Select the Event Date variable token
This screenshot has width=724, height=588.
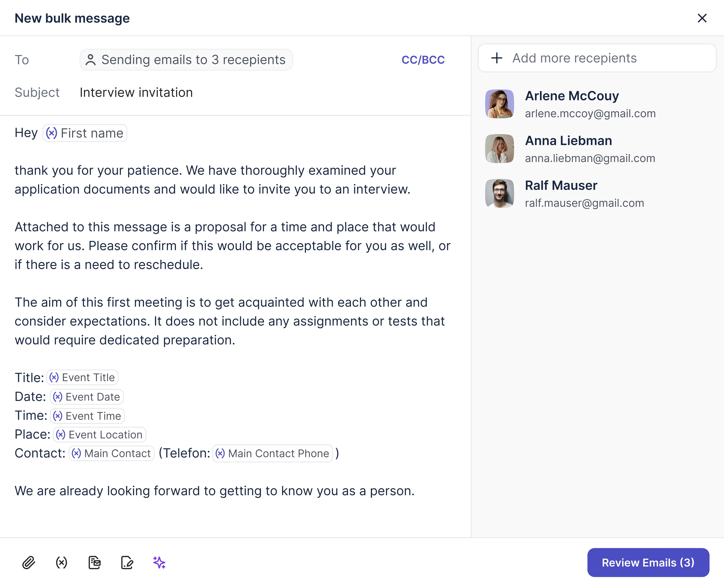tap(87, 397)
